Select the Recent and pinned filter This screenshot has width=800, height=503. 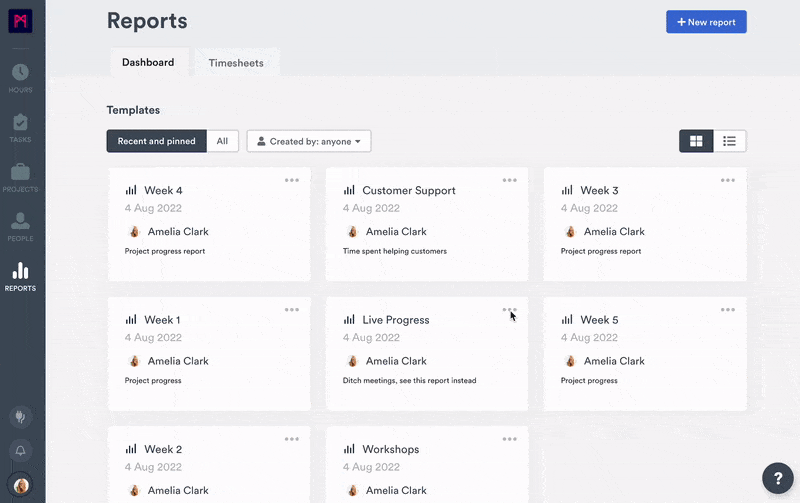(x=156, y=141)
